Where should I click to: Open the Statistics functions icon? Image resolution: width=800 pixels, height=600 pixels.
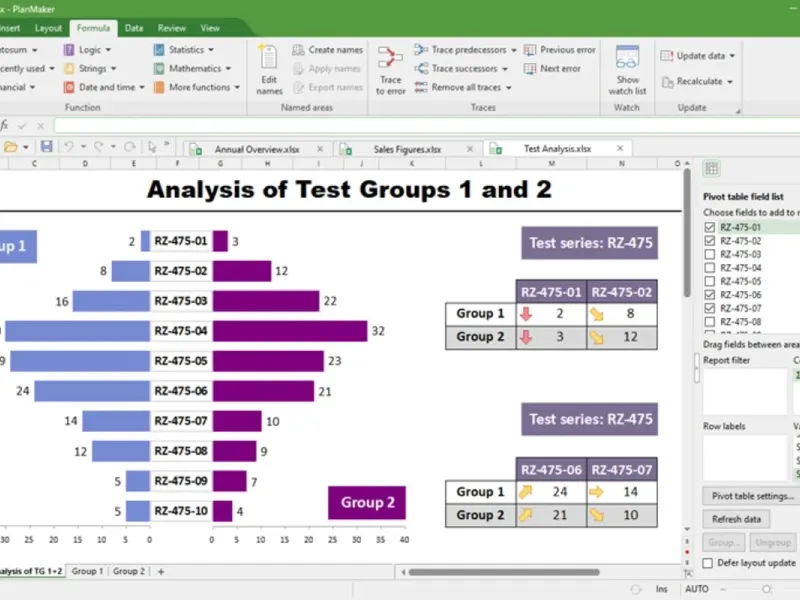[x=159, y=49]
